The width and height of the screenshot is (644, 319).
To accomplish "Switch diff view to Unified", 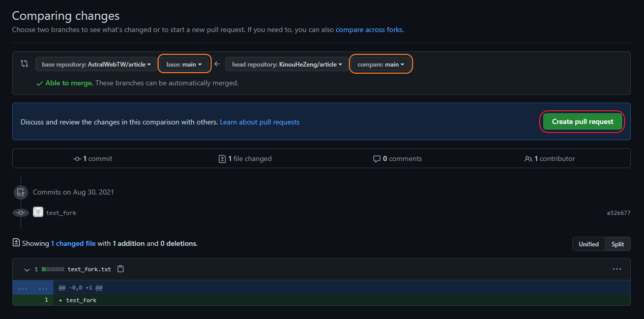I will pos(588,244).
